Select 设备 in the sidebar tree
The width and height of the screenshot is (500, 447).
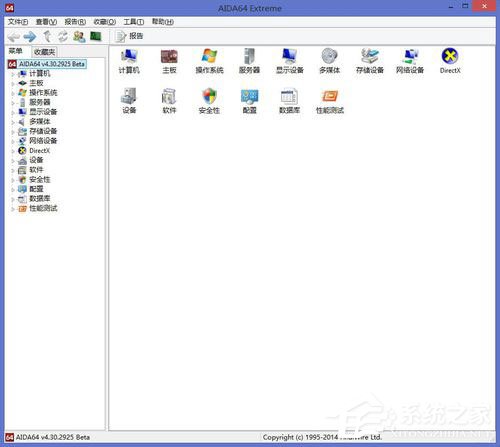[36, 160]
